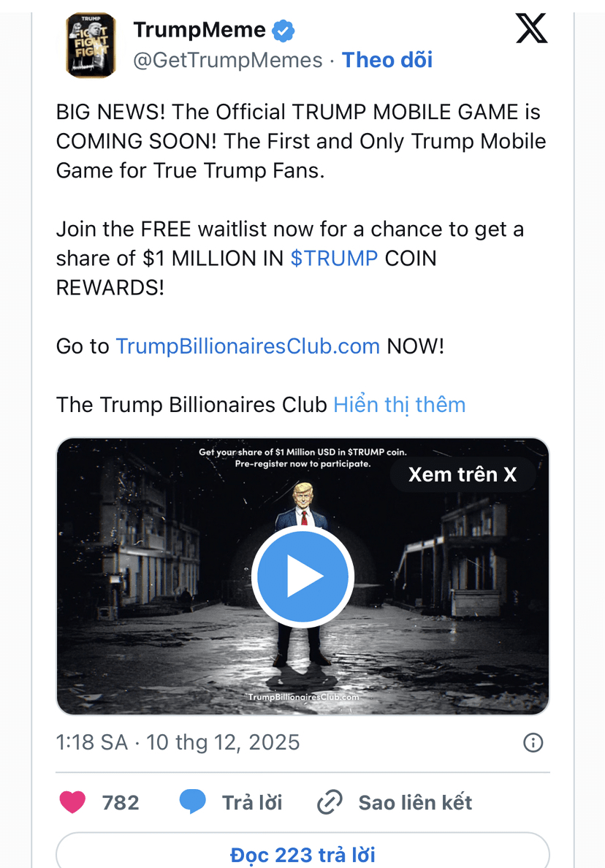This screenshot has height=868, width=605.
Task: Click the TrumpMeme display name
Action: click(x=199, y=30)
